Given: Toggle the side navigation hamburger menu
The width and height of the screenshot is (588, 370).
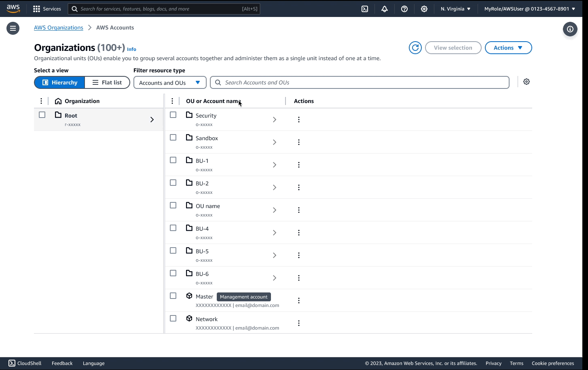Looking at the screenshot, I should pos(13,28).
